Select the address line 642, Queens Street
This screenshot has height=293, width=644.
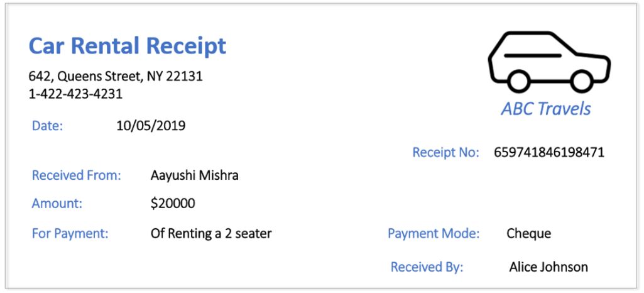point(116,77)
